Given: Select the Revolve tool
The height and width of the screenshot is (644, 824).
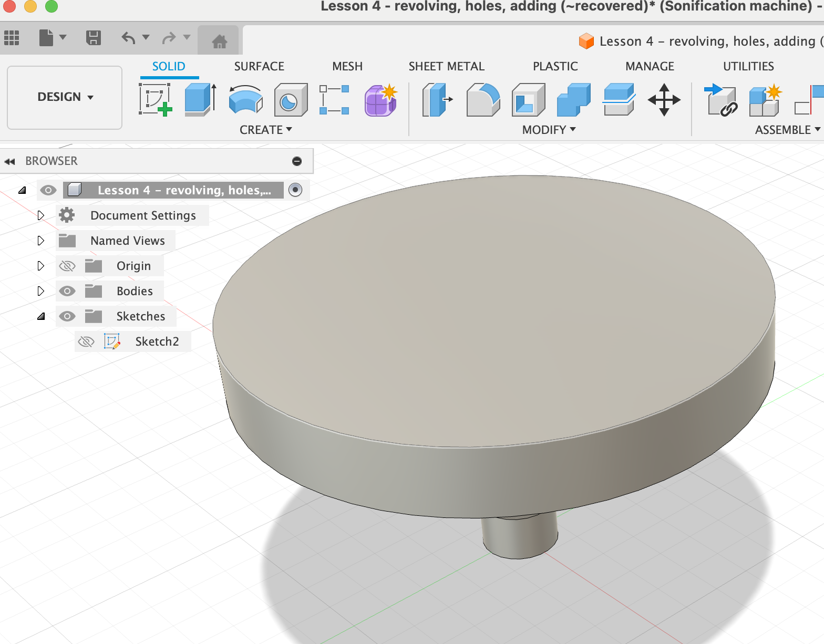Looking at the screenshot, I should coord(245,100).
